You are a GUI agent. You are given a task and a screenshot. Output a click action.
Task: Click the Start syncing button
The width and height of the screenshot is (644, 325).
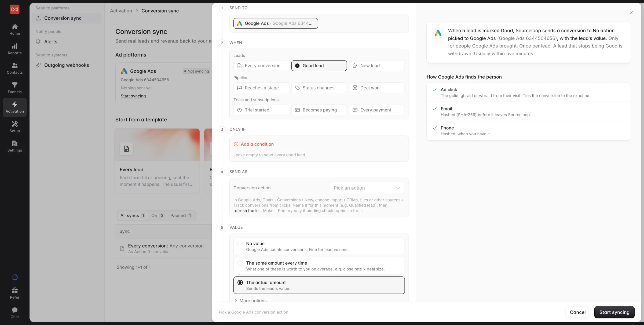614,312
